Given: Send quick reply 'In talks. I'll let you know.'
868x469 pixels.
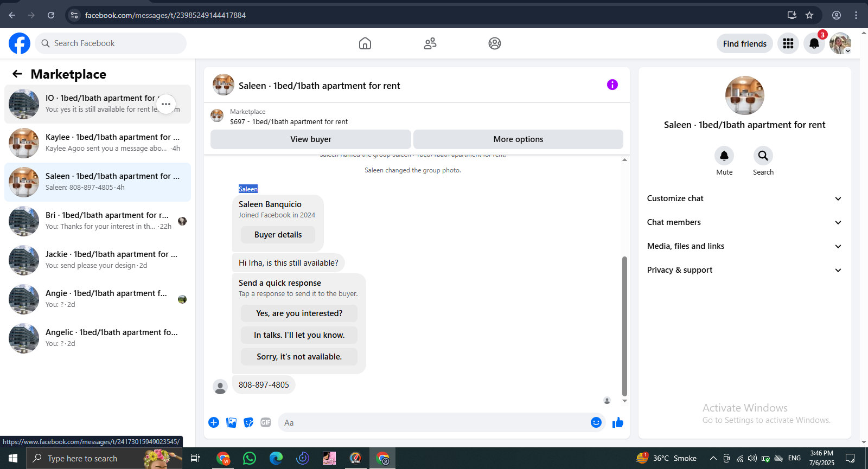Looking at the screenshot, I should 299,335.
